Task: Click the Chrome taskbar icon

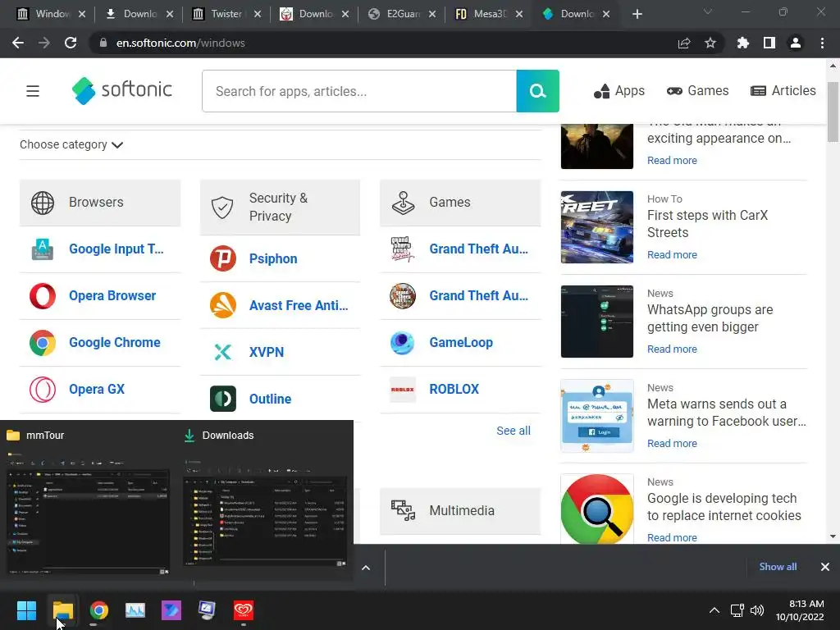Action: pyautogui.click(x=98, y=610)
